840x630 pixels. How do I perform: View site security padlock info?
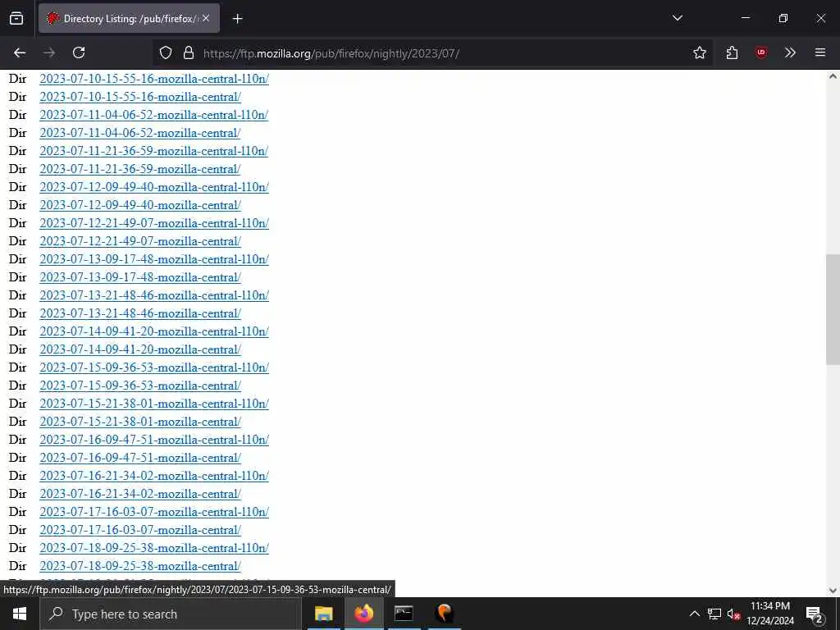coord(188,52)
